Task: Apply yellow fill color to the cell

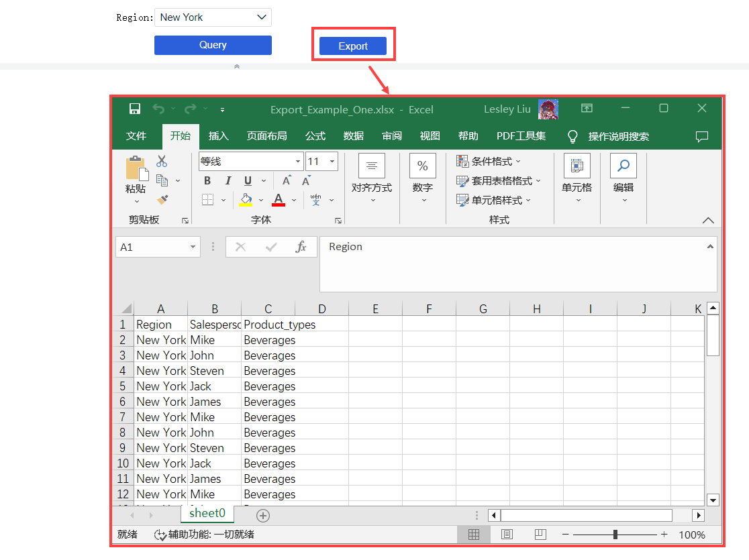Action: click(x=246, y=199)
